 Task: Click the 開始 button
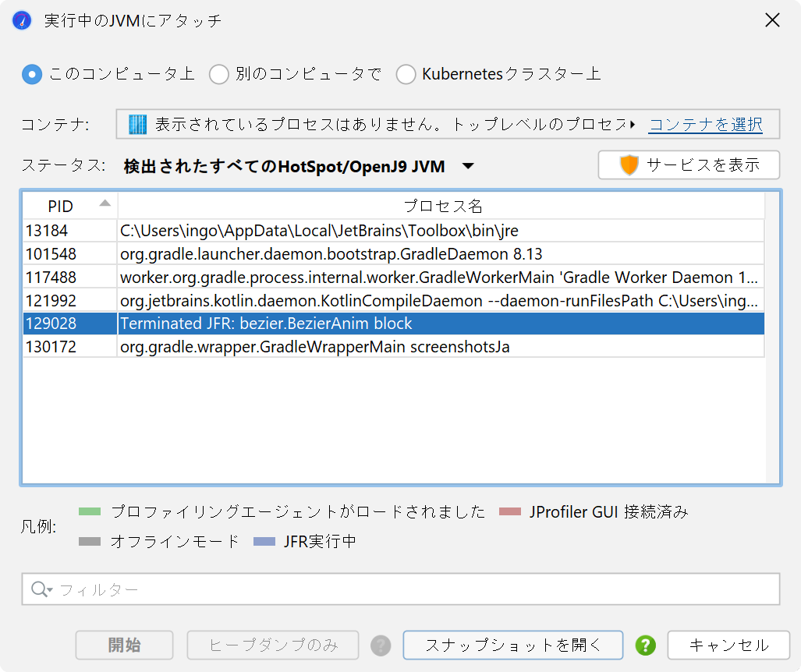[x=124, y=645]
